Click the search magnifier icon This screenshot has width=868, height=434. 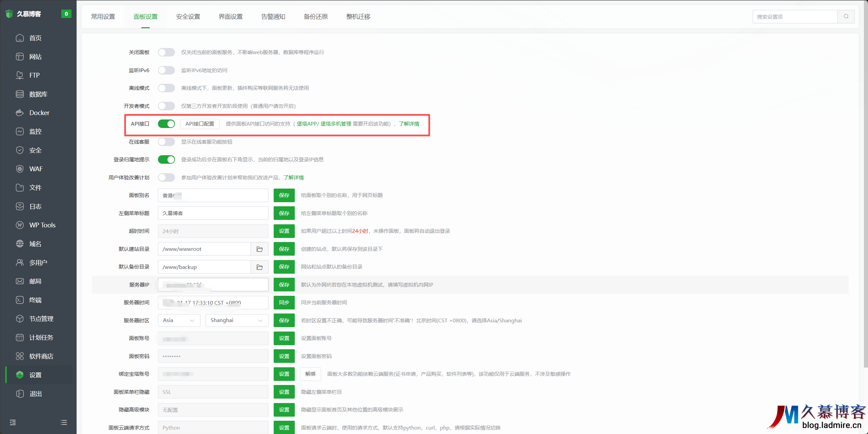pyautogui.click(x=846, y=16)
